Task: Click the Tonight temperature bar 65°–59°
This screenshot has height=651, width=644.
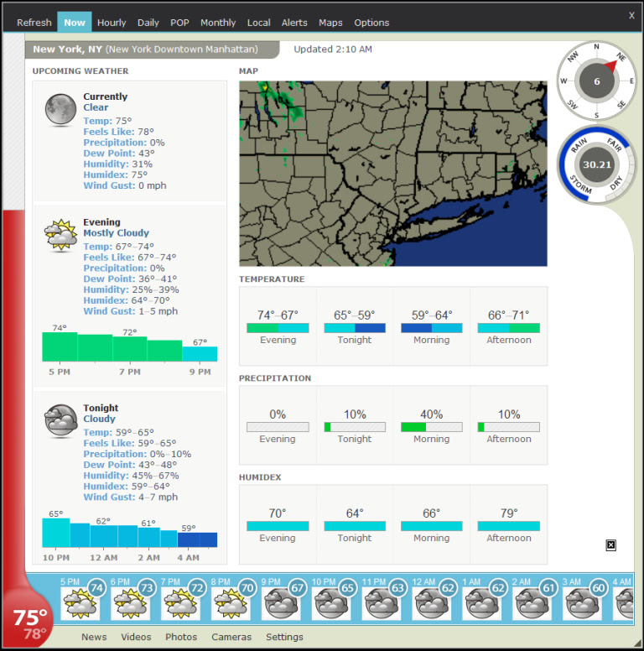Action: 355,327
